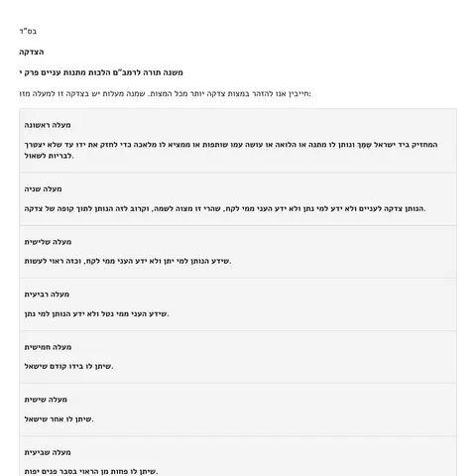The height and width of the screenshot is (476, 476).
Task: Select the מעלה שישית heading
Action: (x=46, y=400)
